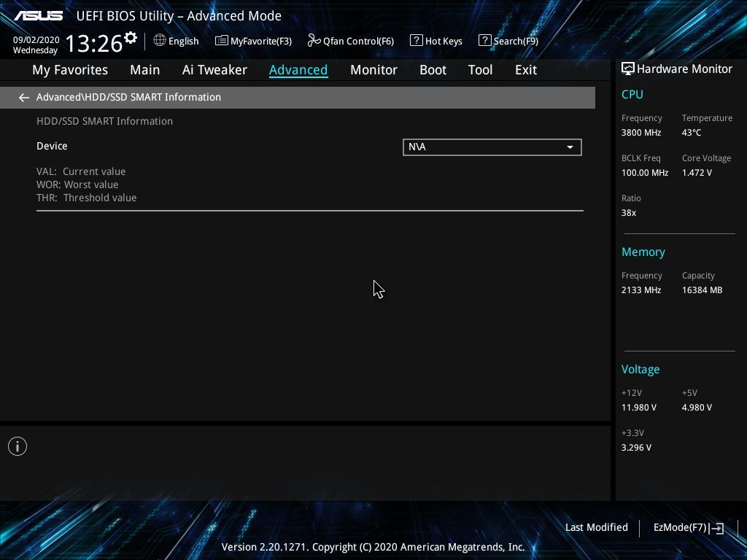The image size is (747, 560).
Task: Click the globe language icon
Action: click(x=160, y=40)
